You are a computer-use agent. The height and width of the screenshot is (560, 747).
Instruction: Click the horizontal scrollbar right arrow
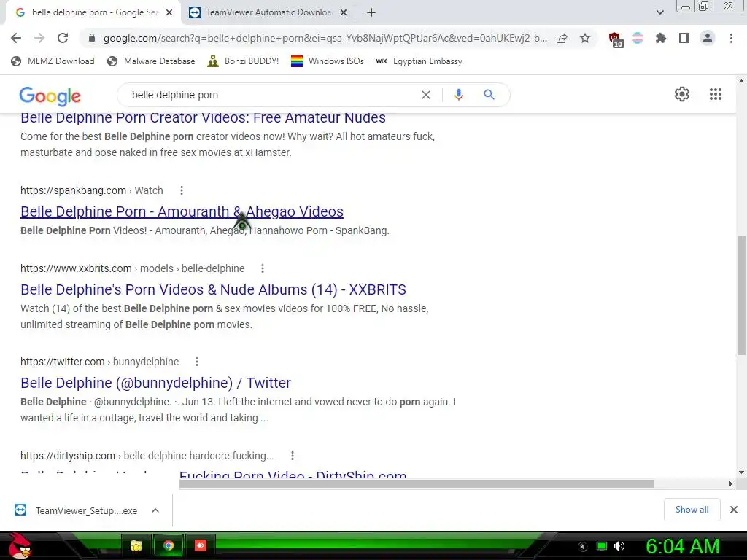tap(731, 484)
